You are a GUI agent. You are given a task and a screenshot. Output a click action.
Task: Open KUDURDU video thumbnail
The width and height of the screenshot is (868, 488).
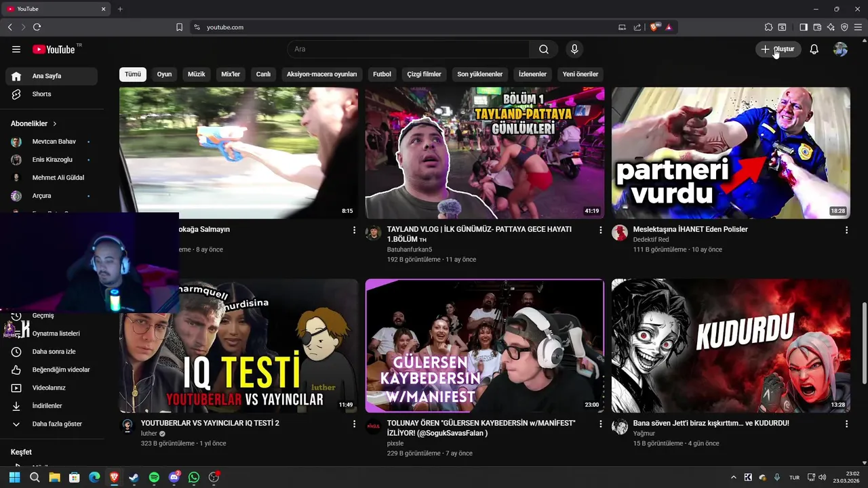pyautogui.click(x=731, y=346)
